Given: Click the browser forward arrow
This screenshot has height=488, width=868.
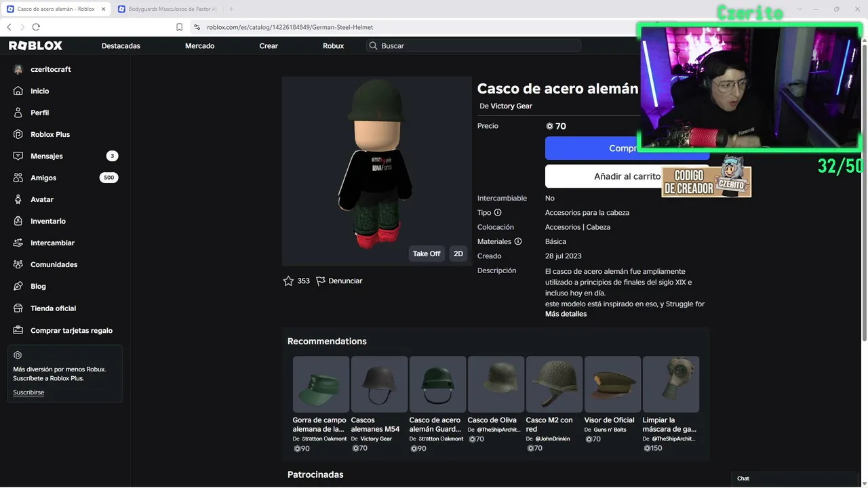Looking at the screenshot, I should click(x=22, y=27).
